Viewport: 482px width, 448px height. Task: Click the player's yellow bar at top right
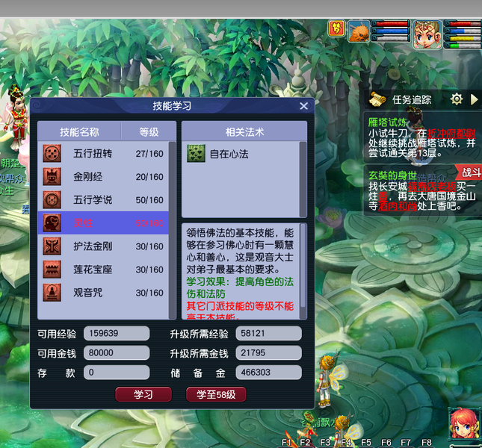pyautogui.click(x=463, y=38)
